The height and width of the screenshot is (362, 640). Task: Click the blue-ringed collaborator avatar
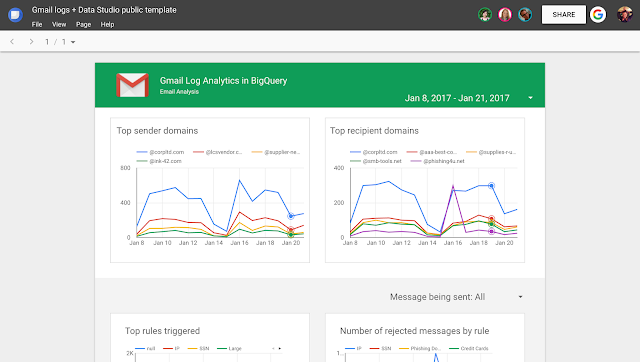[x=525, y=15]
